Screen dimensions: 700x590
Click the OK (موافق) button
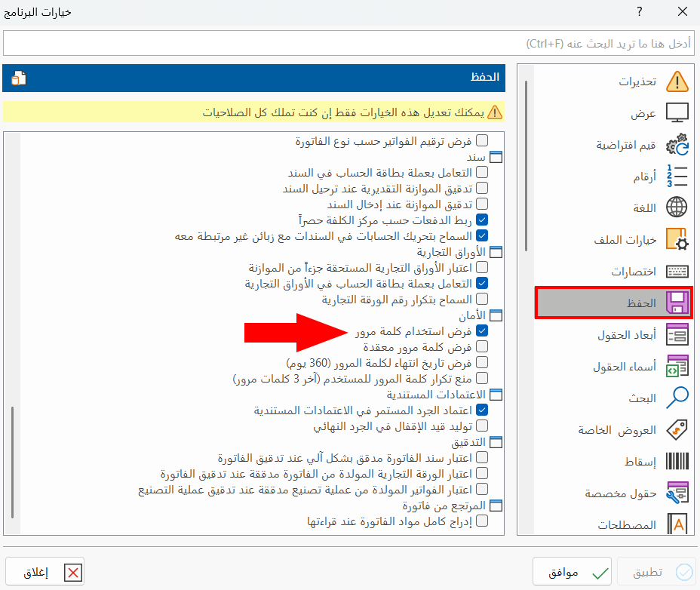[572, 571]
